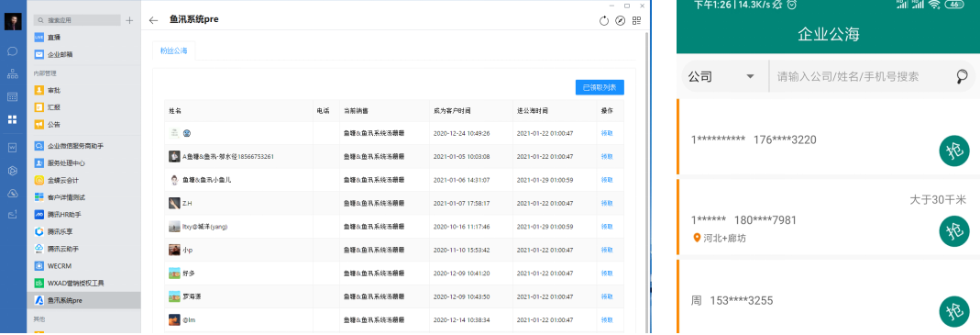Open the calendar icon in left rail
This screenshot has height=335, width=980.
tap(13, 96)
